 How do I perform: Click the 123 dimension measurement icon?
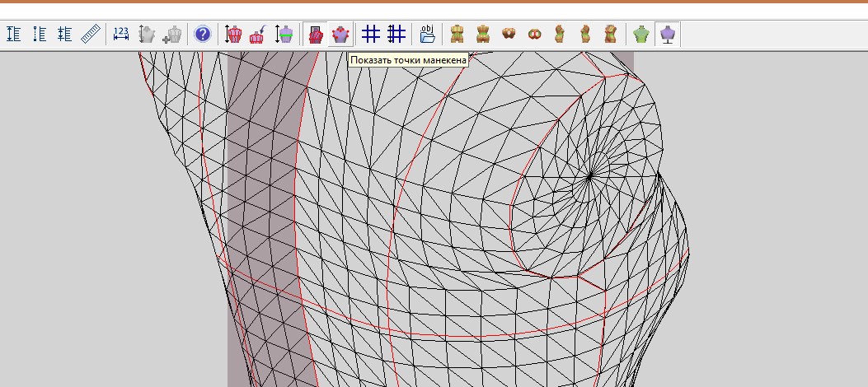point(120,35)
